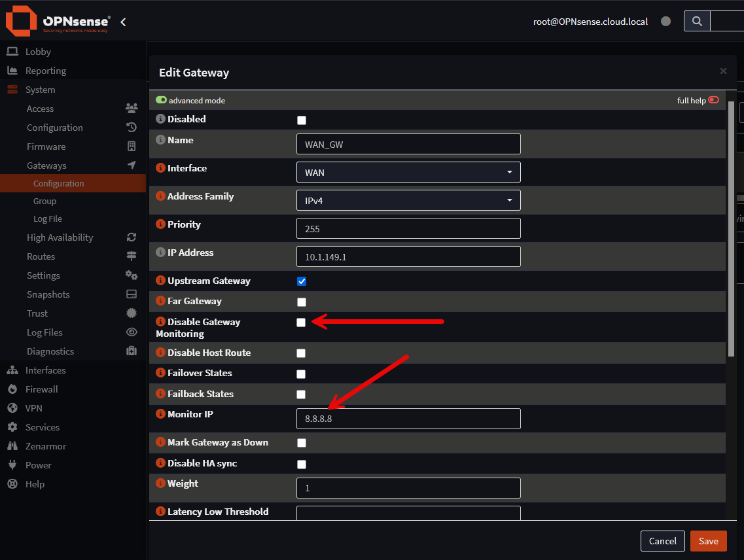Screen dimensions: 744x560
Task: Click the Routes signpost icon
Action: [132, 256]
